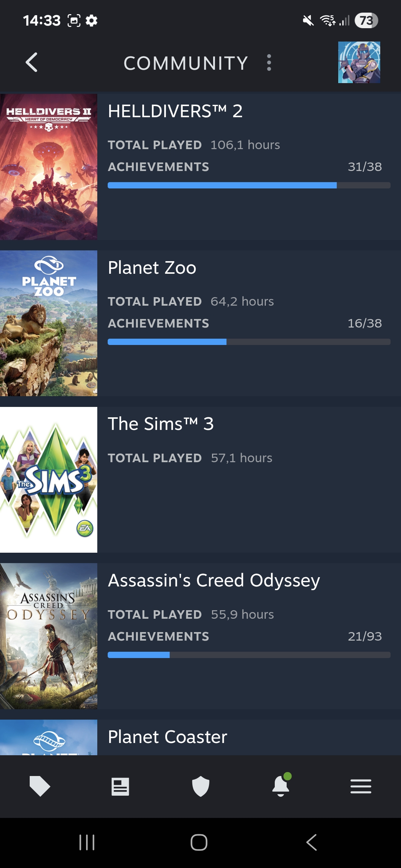Tap the Android home button

pos(199,842)
